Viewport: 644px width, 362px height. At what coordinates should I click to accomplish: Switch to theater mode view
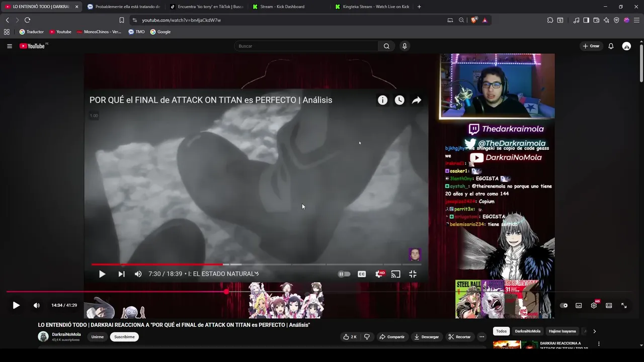[609, 305]
